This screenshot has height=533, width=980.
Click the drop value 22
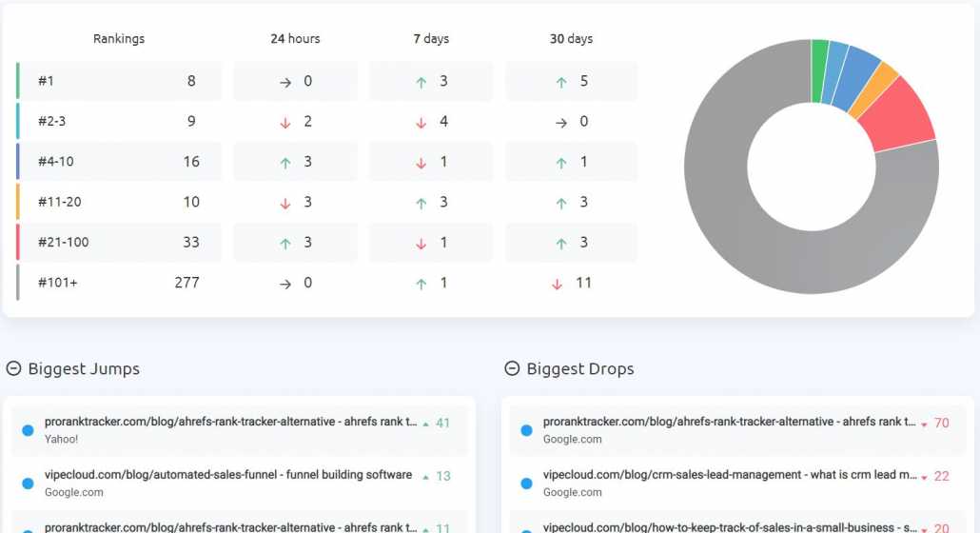pos(942,476)
